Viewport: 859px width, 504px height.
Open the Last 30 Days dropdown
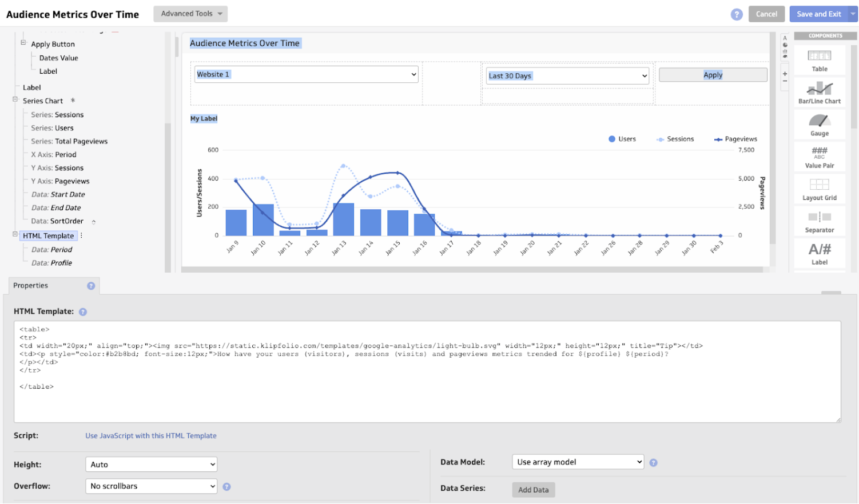(567, 75)
